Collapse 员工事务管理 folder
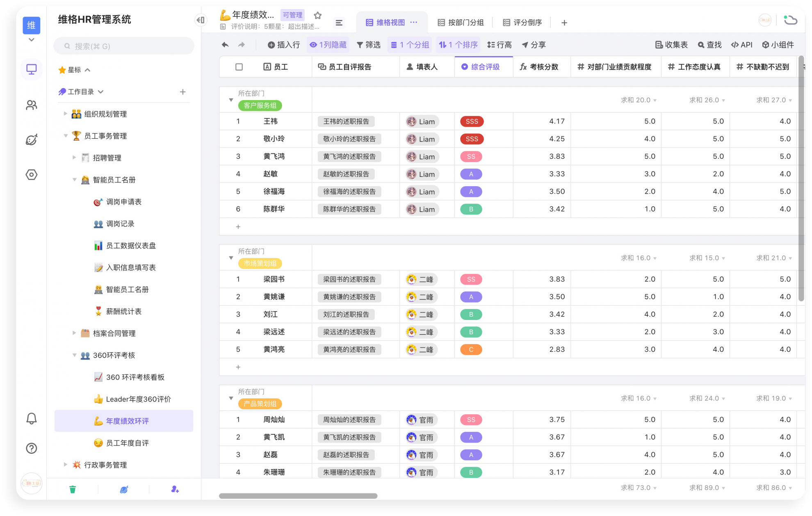812x516 pixels. pos(65,135)
